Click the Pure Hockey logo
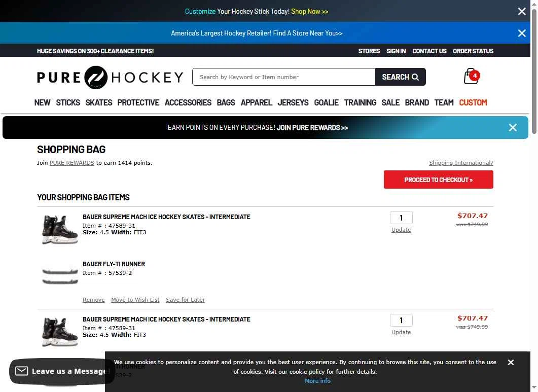This screenshot has height=392, width=538. coord(110,77)
